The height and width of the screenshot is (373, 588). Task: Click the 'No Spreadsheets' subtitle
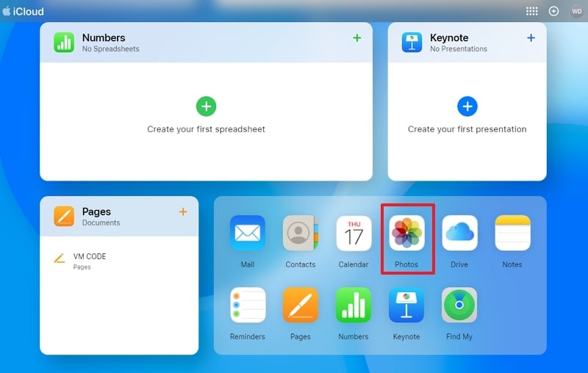(111, 48)
